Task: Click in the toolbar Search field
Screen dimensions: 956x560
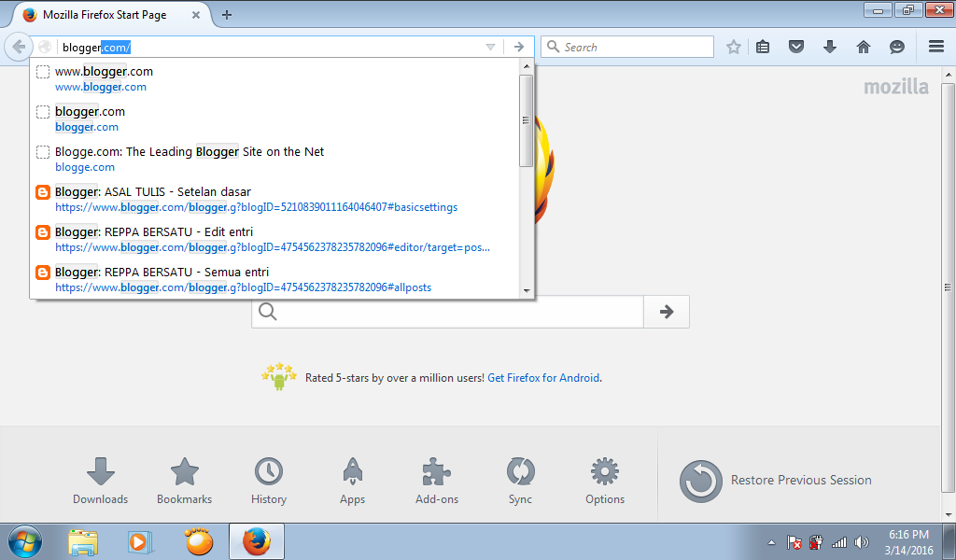Action: click(x=627, y=47)
